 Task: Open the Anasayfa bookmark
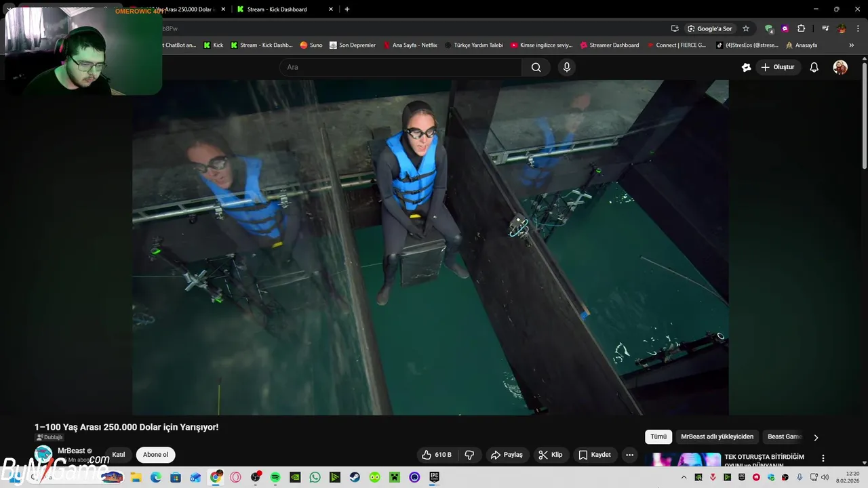[802, 45]
